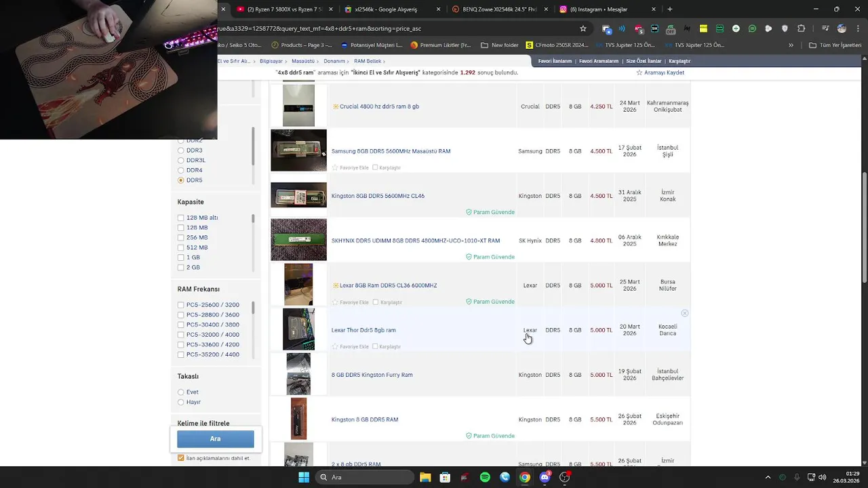Open the Chrome extensions puzzle icon
This screenshot has height=488, width=868.
coord(801,28)
